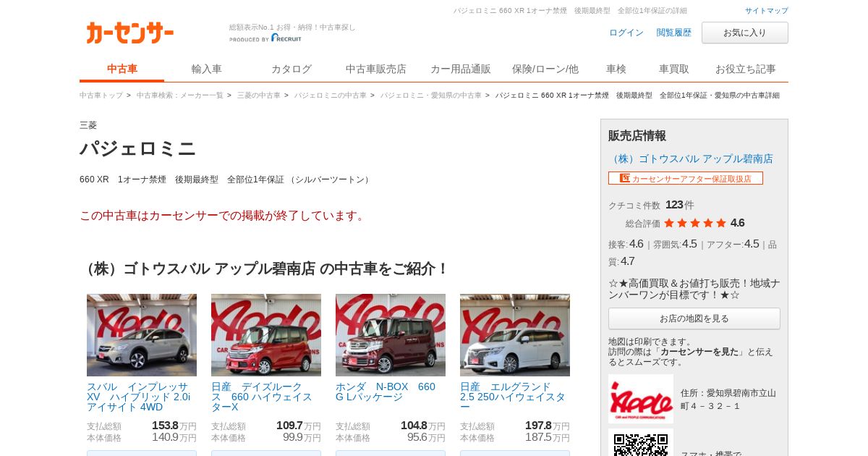
Task: Open the 中古車販売店 tab
Action: [376, 69]
